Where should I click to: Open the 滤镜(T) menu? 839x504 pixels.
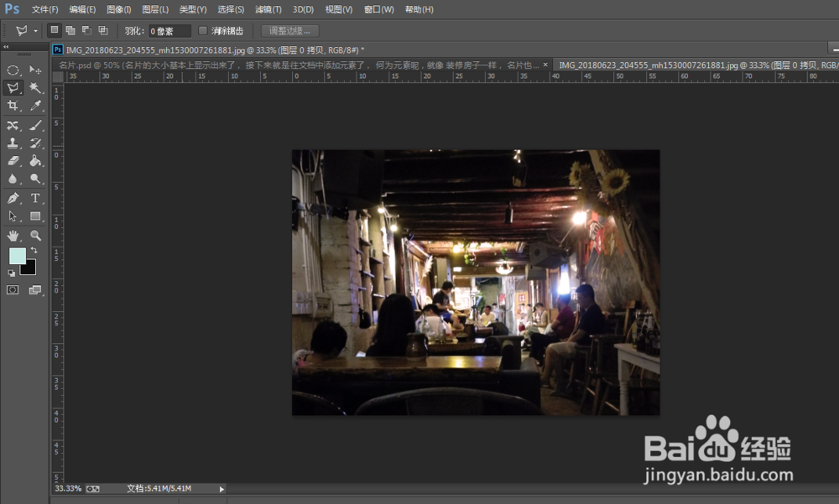[268, 9]
